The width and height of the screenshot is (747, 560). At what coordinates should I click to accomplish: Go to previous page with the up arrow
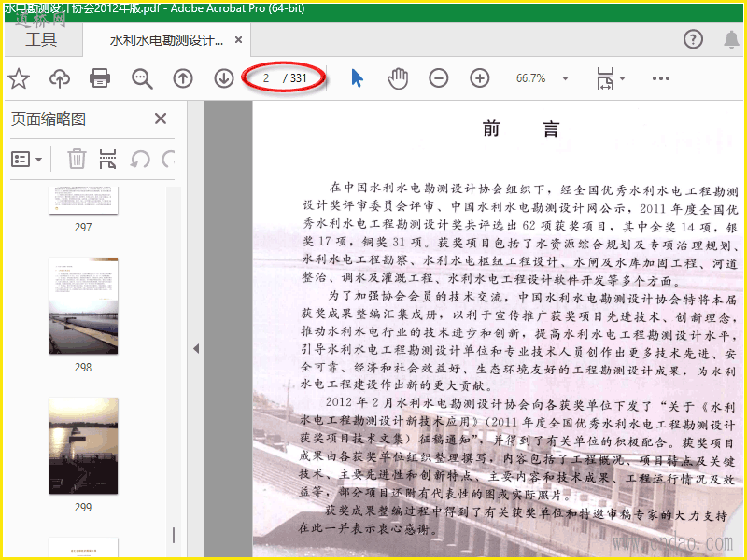(183, 78)
